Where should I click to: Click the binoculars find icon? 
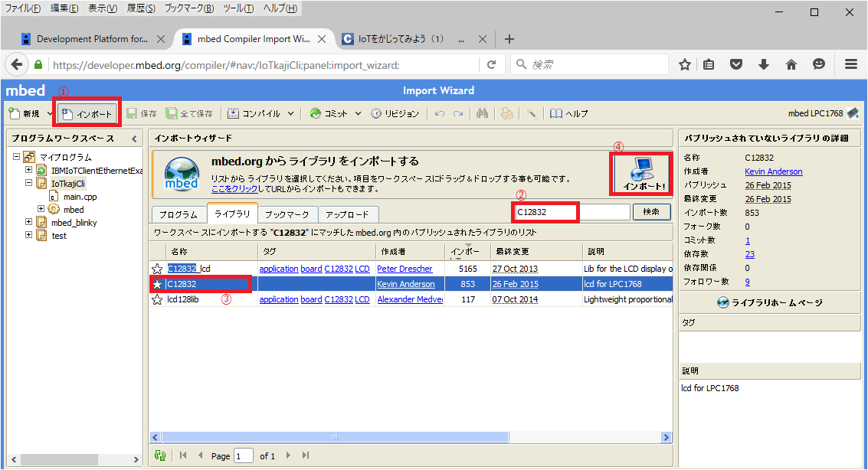482,113
